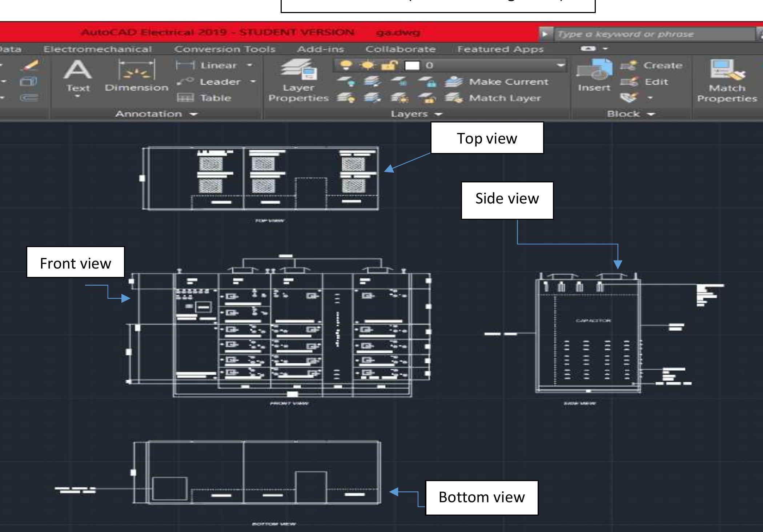Click Create block icon
This screenshot has width=763, height=532.
pyautogui.click(x=629, y=65)
